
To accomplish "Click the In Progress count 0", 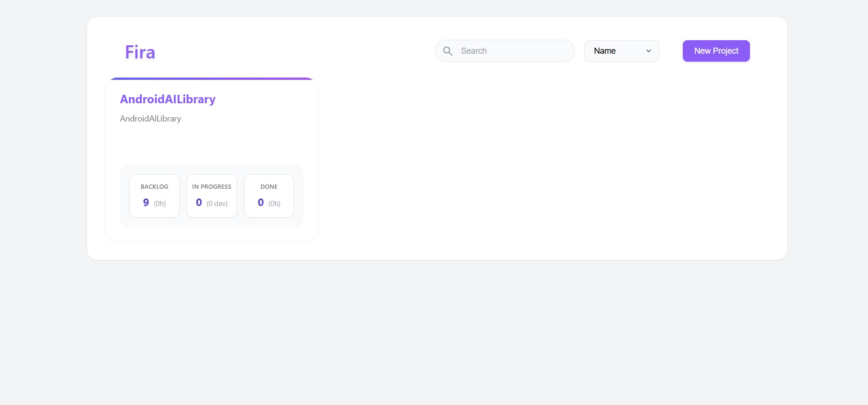I will (199, 202).
